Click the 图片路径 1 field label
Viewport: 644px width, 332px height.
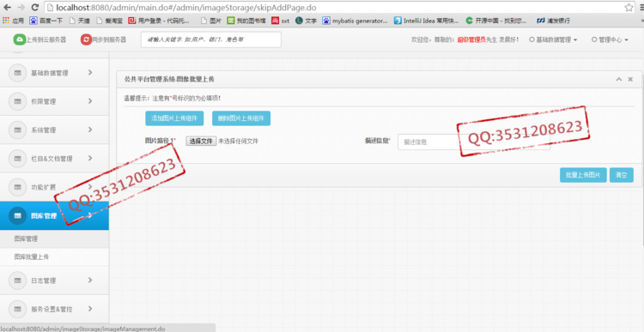coord(161,141)
